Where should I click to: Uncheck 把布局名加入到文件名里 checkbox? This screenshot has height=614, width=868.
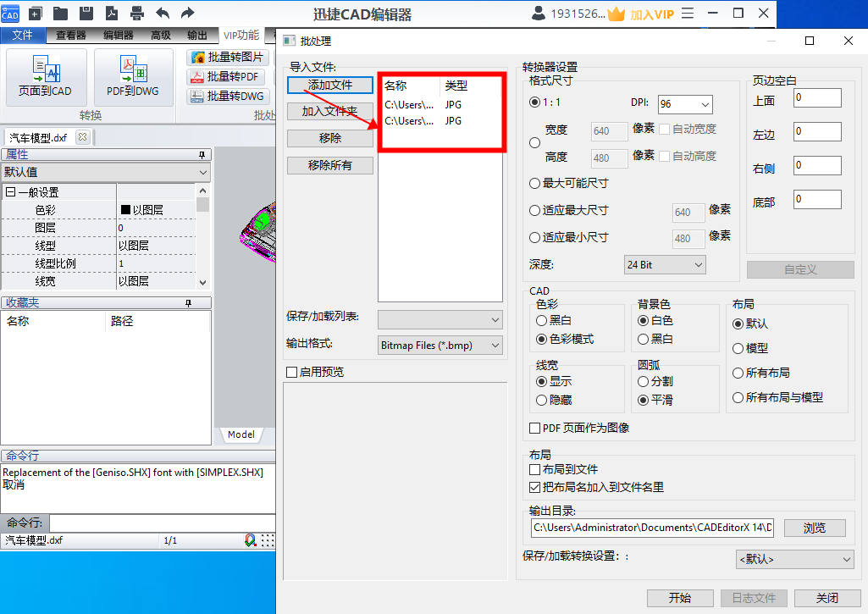tap(534, 487)
